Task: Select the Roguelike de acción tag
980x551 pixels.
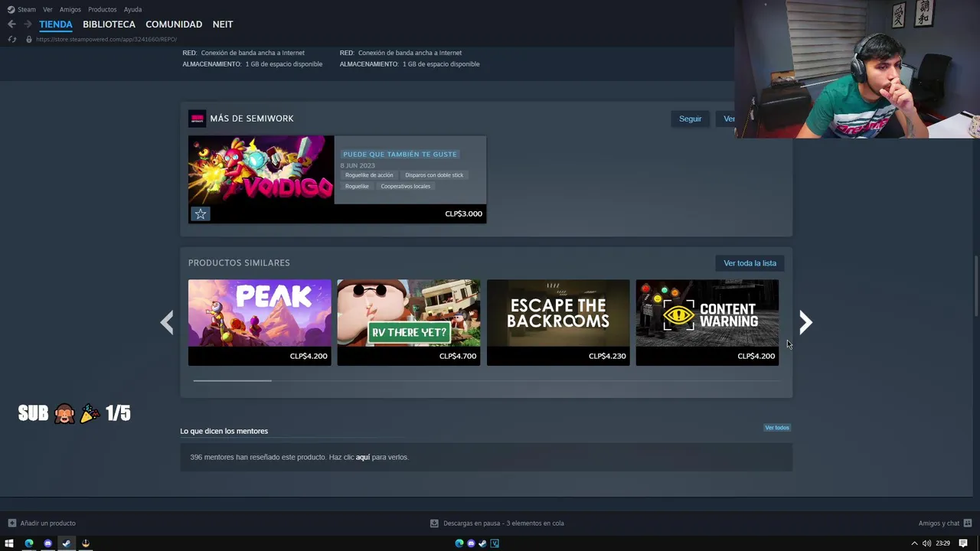Action: tap(369, 175)
